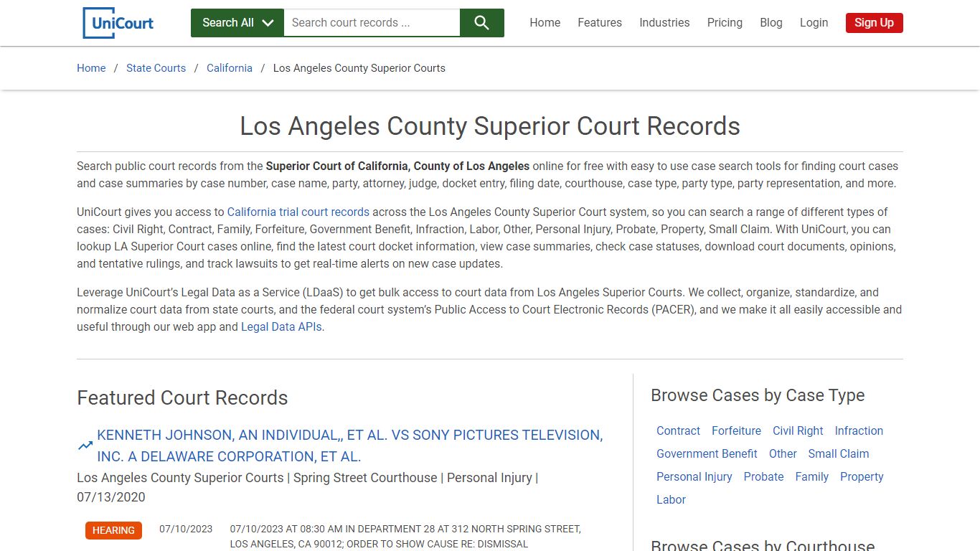Open the Legal Data APIs link
This screenshot has height=551, width=980.
tap(282, 327)
